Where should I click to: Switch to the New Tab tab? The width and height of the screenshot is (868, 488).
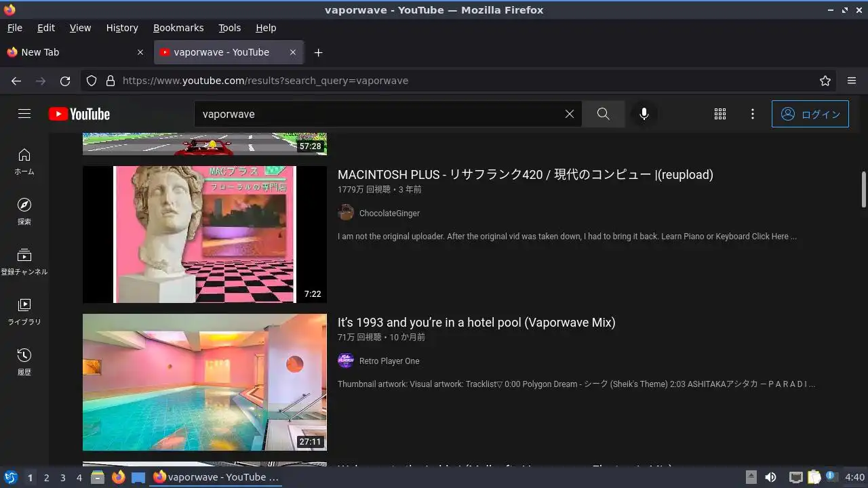coord(75,52)
